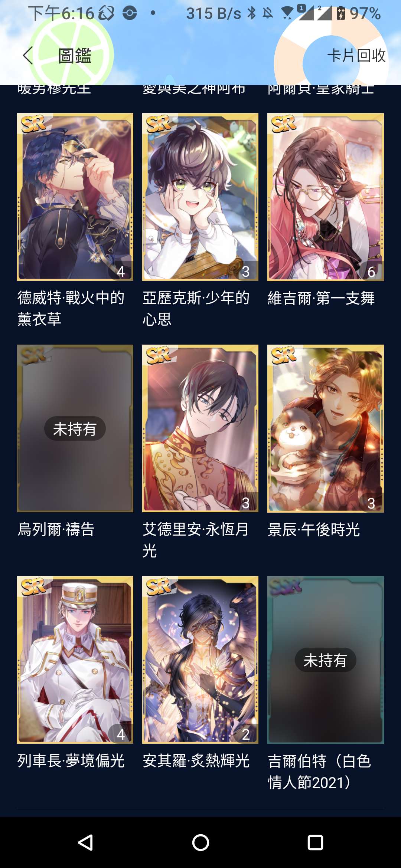The image size is (401, 868).
Task: Tap the Android back navigation button
Action: (85, 842)
